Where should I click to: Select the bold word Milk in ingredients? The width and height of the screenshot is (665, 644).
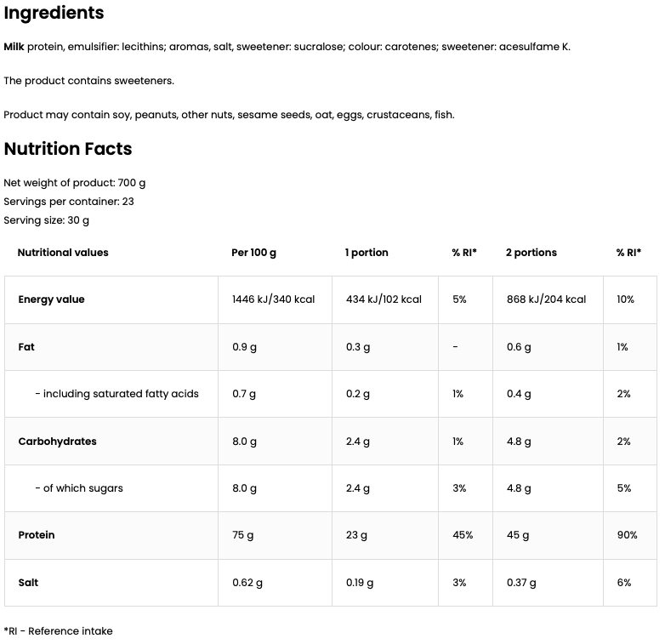pyautogui.click(x=14, y=47)
